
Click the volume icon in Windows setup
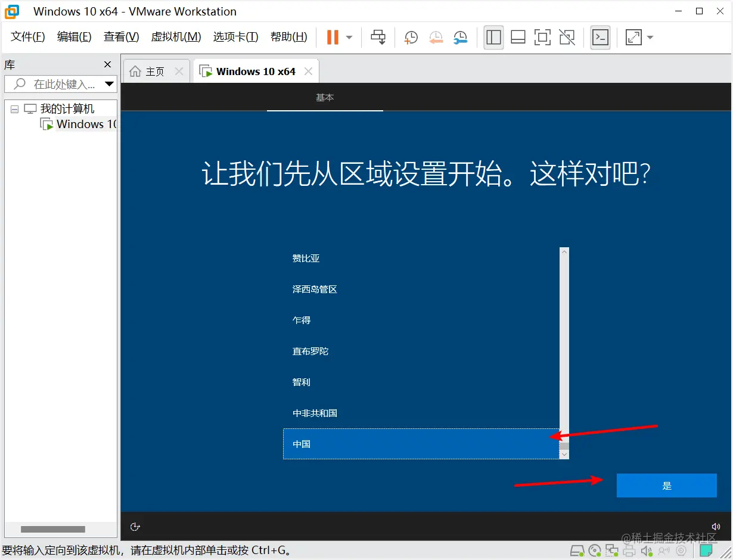[716, 527]
